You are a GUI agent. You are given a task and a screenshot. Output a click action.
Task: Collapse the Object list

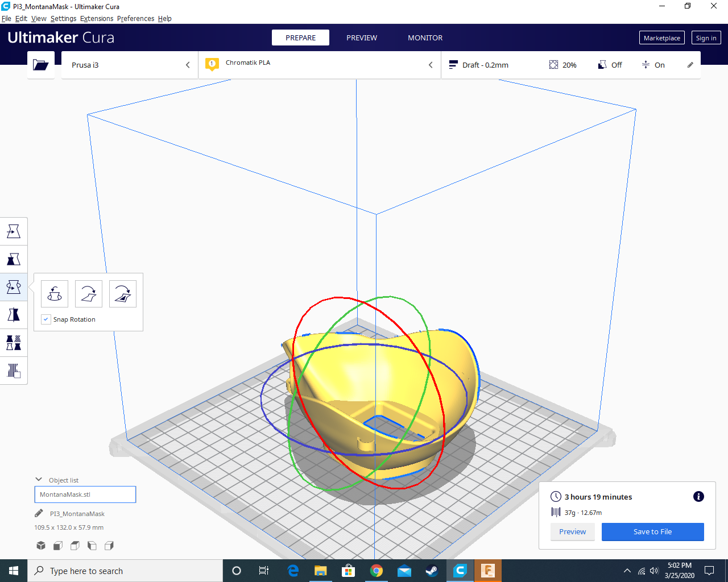pyautogui.click(x=39, y=480)
